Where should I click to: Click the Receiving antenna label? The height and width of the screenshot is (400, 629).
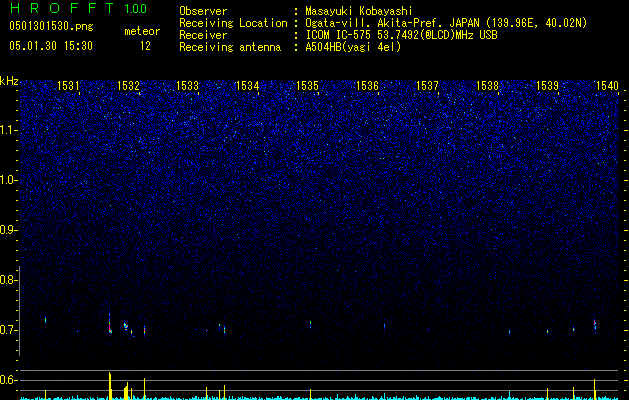tap(230, 47)
